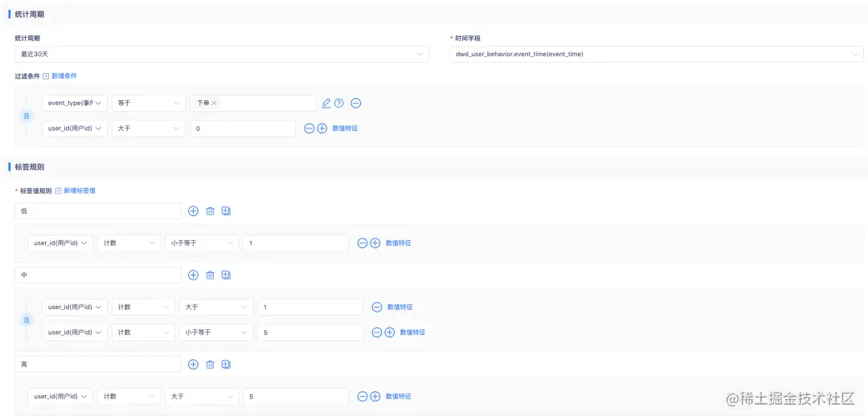Open 小于等于 operator dropdown in 低 rule row

tap(202, 243)
